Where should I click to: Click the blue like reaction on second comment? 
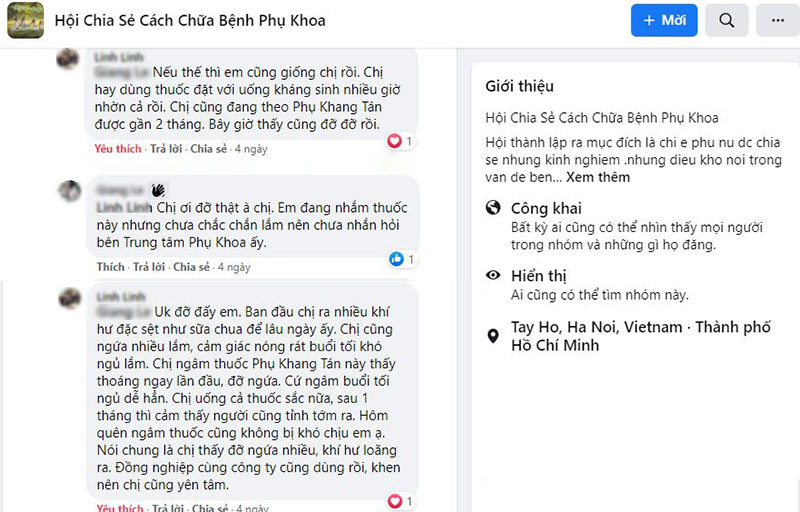[x=396, y=259]
